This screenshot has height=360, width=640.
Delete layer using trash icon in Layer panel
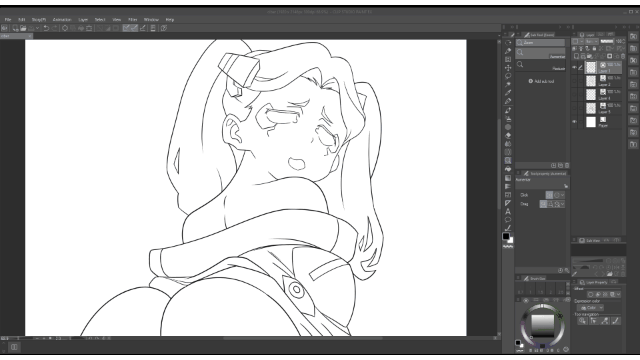tap(623, 56)
